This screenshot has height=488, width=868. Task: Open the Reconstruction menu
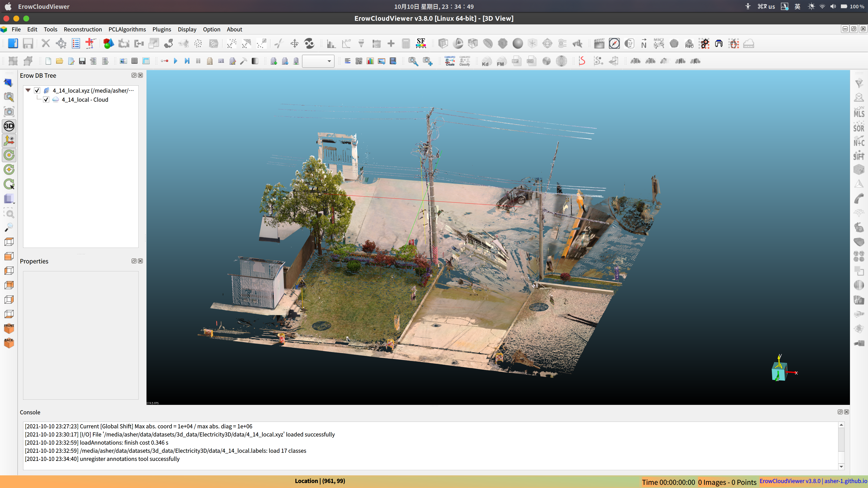point(83,29)
